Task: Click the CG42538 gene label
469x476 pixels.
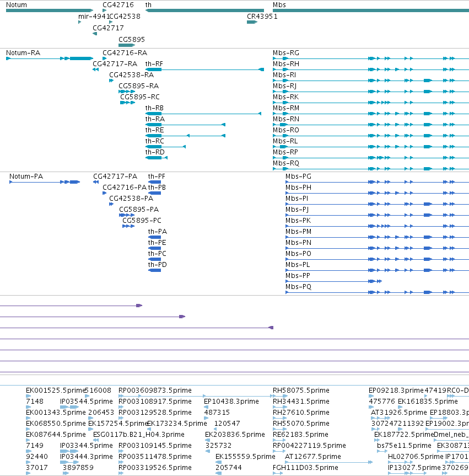Action: click(125, 17)
